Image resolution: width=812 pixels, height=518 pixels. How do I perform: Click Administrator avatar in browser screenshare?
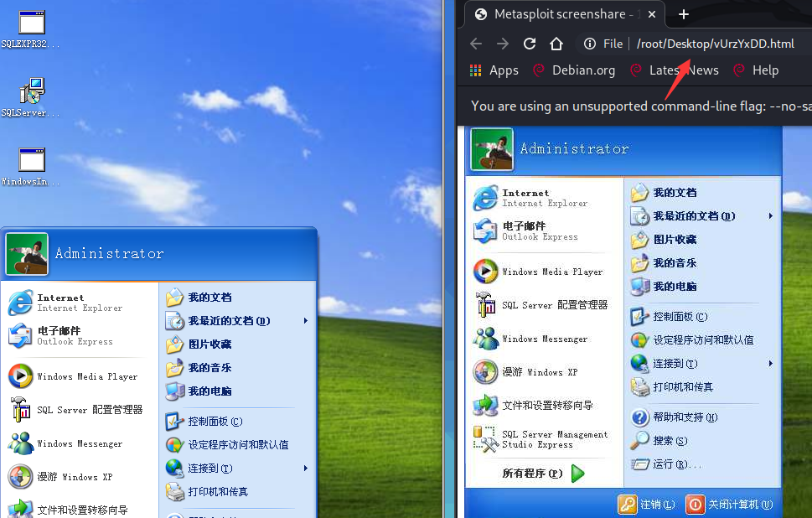click(491, 149)
